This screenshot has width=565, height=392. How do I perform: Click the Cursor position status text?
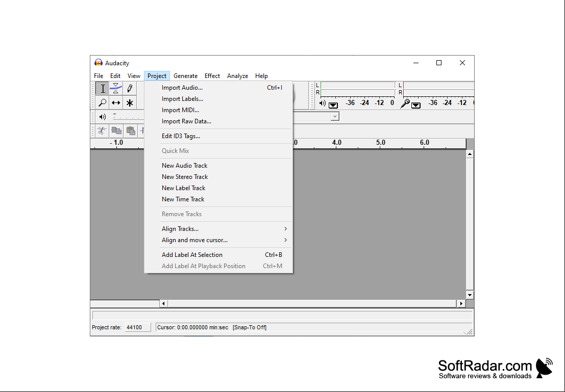193,327
